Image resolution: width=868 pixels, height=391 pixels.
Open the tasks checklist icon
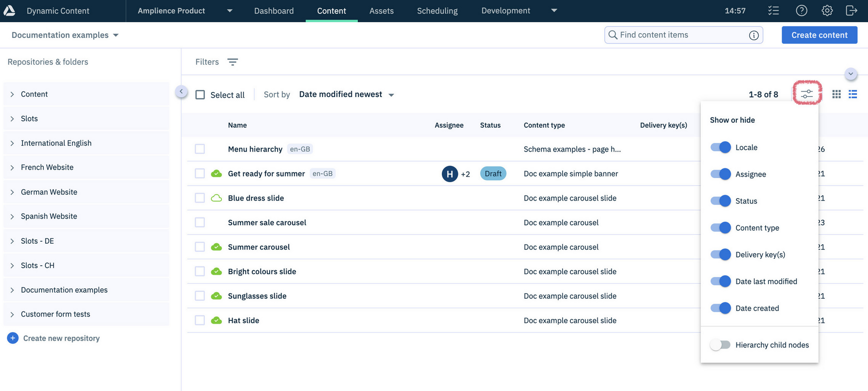(x=773, y=11)
